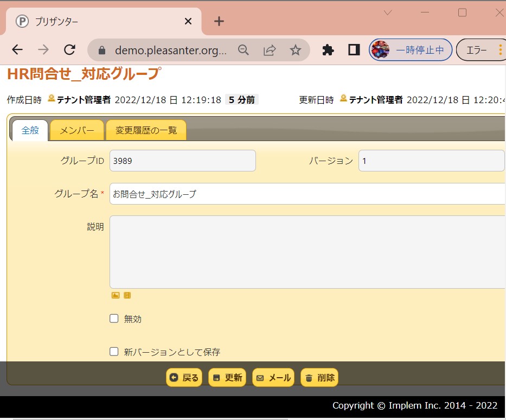Go back with the browser back arrow

pyautogui.click(x=17, y=50)
